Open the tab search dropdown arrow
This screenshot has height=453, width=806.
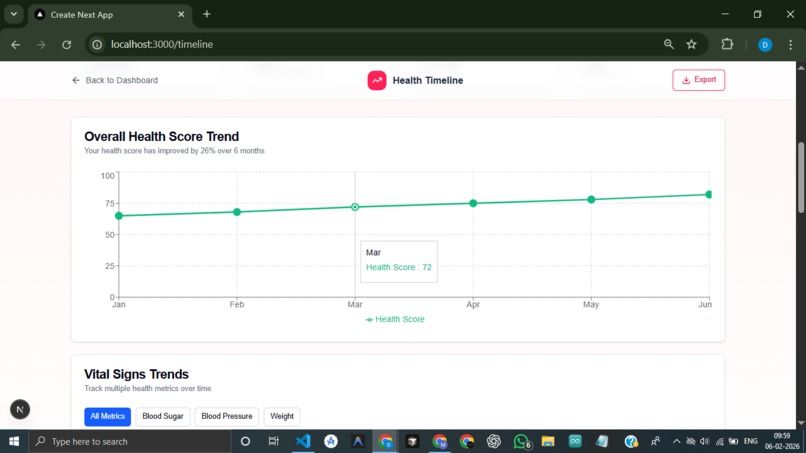click(14, 14)
